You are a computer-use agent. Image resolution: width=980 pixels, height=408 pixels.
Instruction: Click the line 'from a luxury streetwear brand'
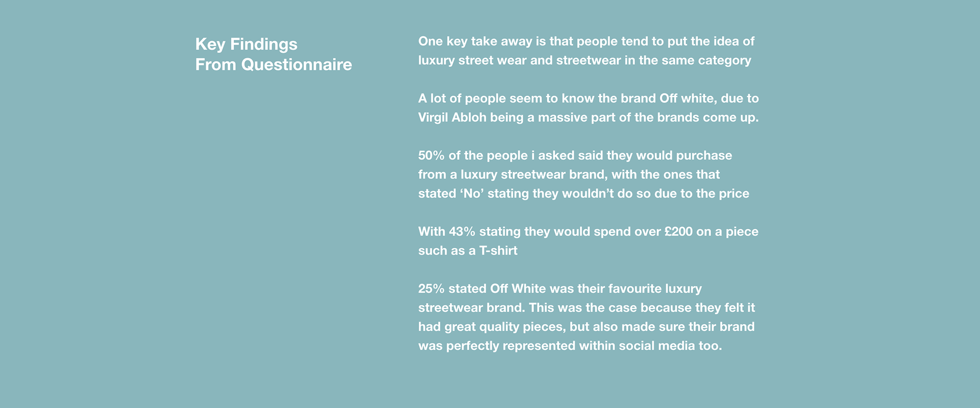(569, 175)
